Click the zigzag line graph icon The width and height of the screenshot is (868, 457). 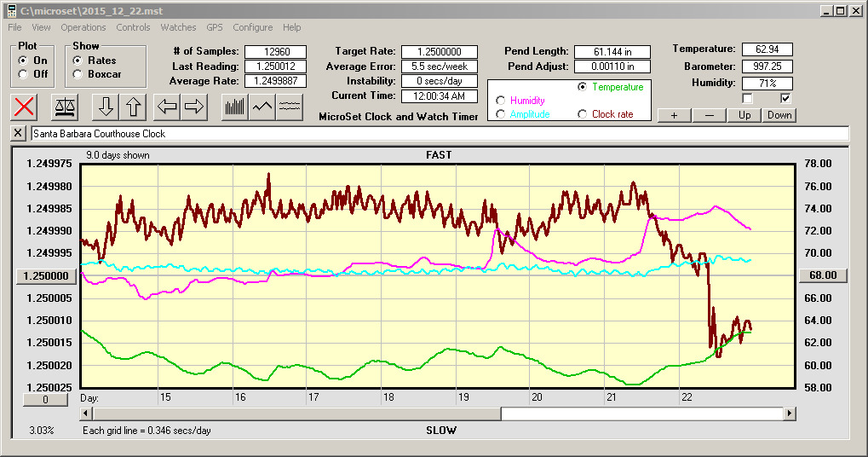pos(262,107)
